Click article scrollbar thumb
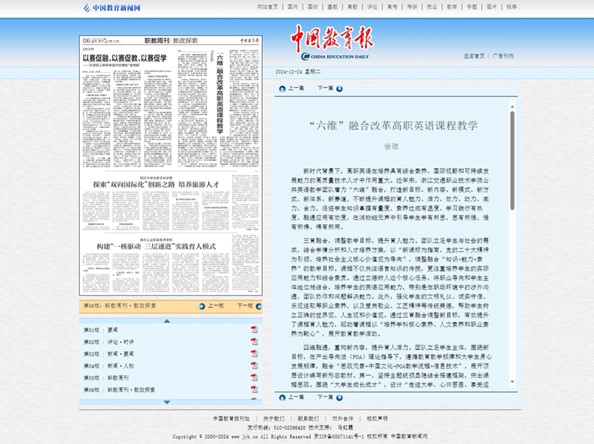 (512, 161)
